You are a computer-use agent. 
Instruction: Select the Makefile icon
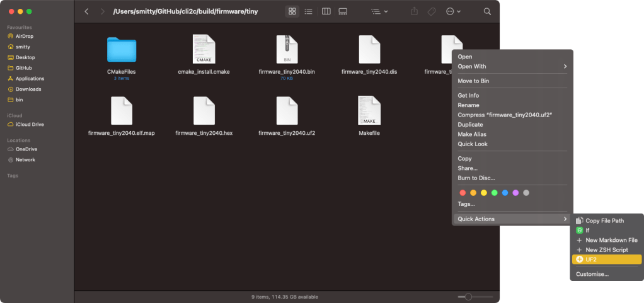pyautogui.click(x=369, y=110)
